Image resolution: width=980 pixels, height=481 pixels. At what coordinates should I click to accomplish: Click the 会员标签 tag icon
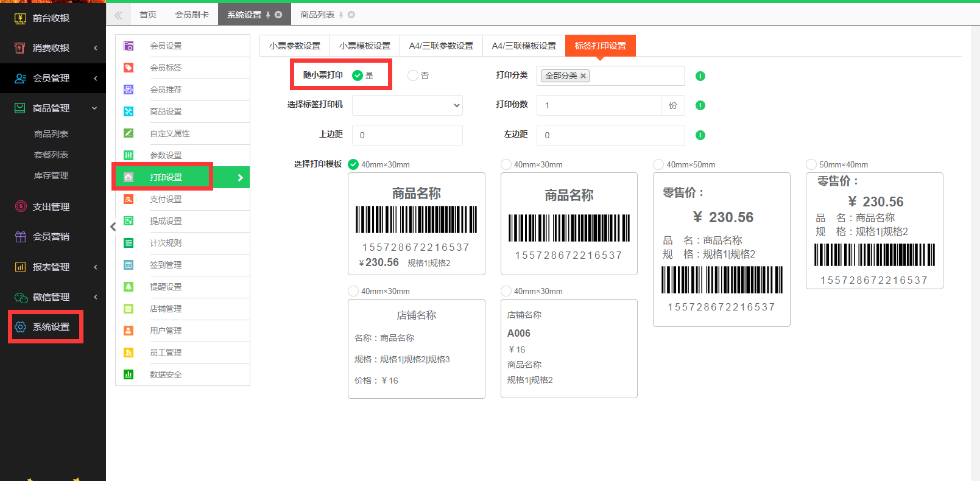129,68
